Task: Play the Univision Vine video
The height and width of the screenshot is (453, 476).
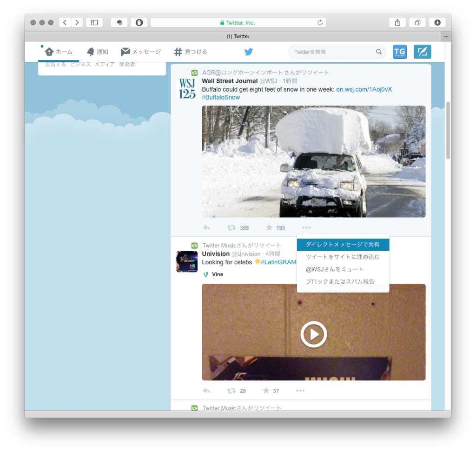Action: [x=314, y=334]
